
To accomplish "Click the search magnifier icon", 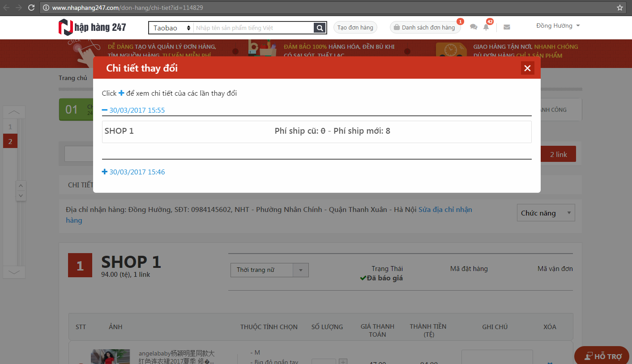I will 320,28.
